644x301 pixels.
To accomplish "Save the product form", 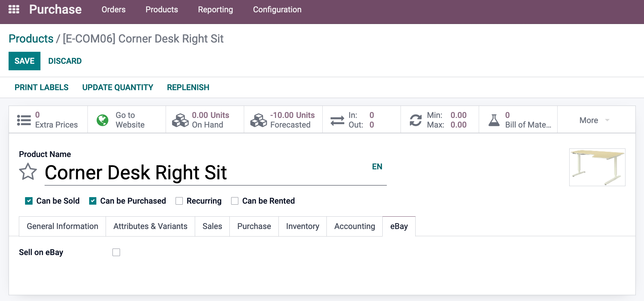I will (x=24, y=61).
